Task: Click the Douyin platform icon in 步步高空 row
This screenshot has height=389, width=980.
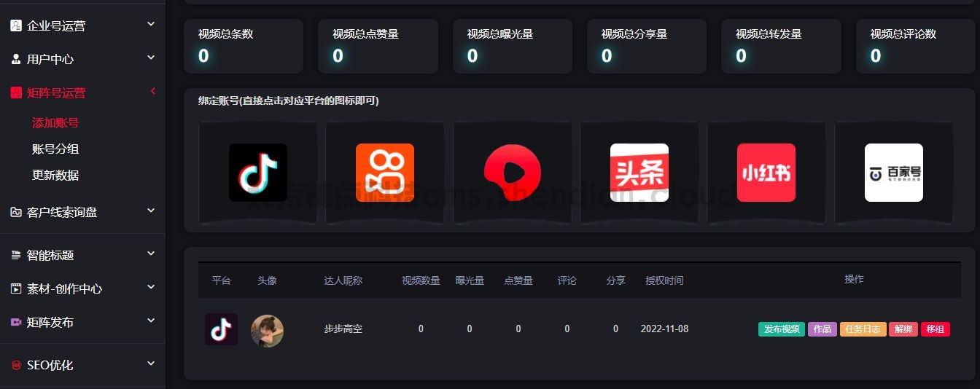Action: tap(221, 329)
